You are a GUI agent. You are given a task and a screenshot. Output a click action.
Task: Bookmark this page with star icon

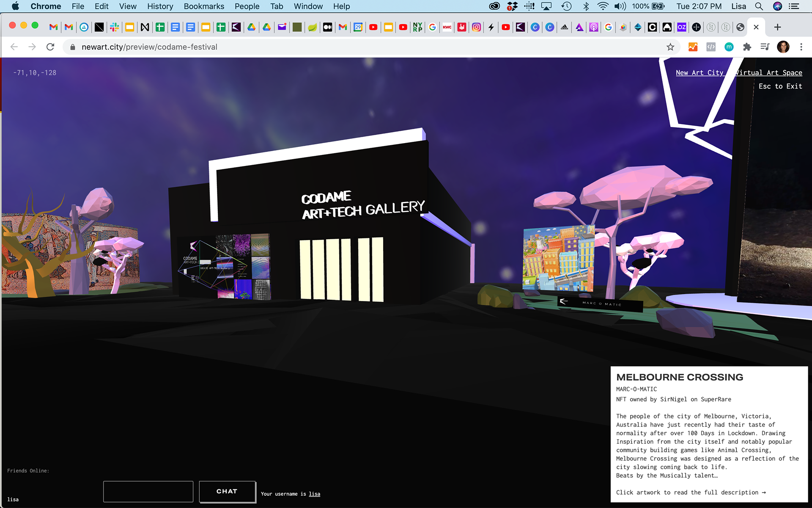(670, 47)
